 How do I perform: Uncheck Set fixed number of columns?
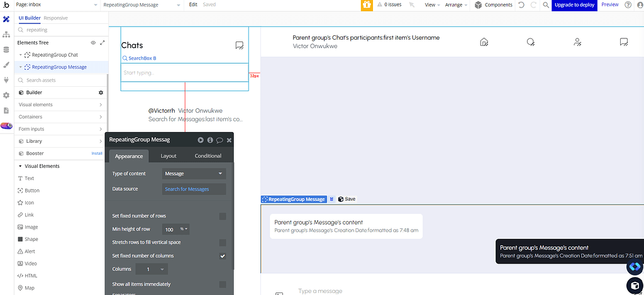223,256
